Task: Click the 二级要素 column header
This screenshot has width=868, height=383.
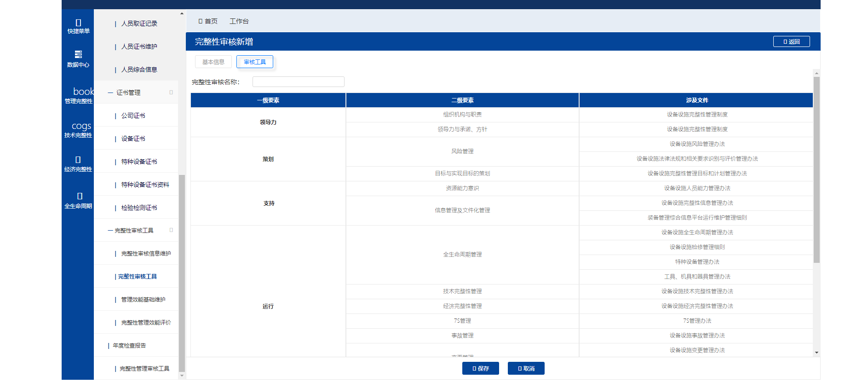Action: click(462, 100)
